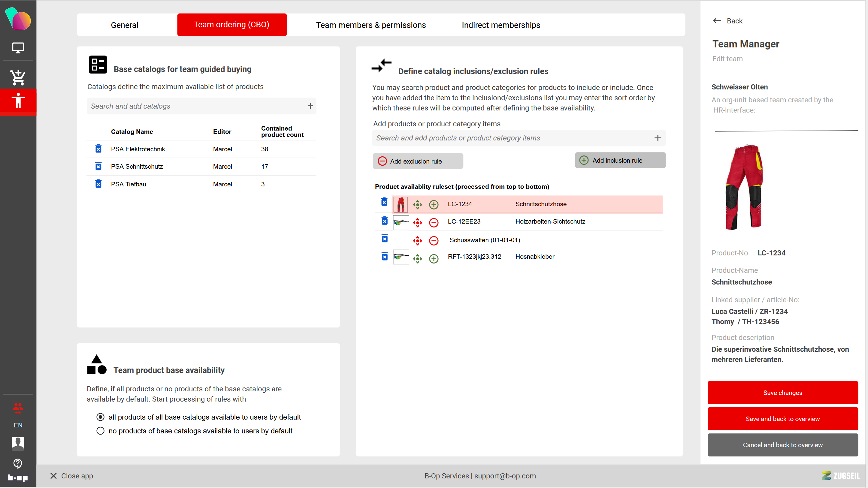
Task: Switch to Team members & permissions tab
Action: click(x=371, y=25)
